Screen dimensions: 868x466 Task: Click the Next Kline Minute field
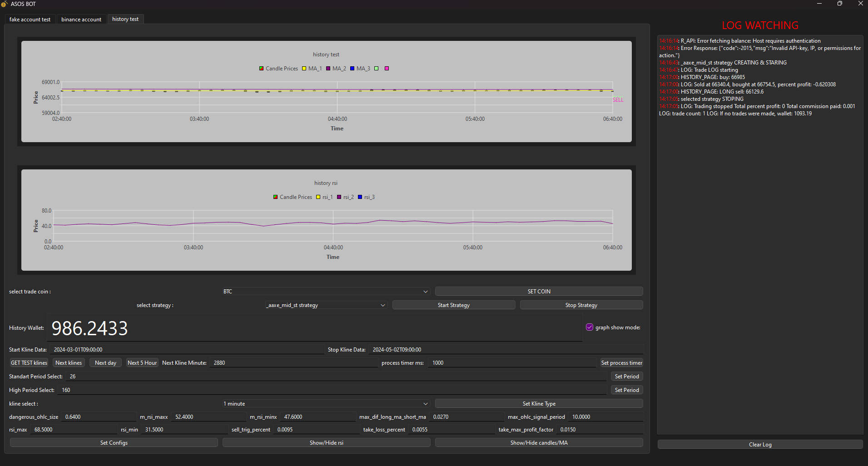pos(293,363)
